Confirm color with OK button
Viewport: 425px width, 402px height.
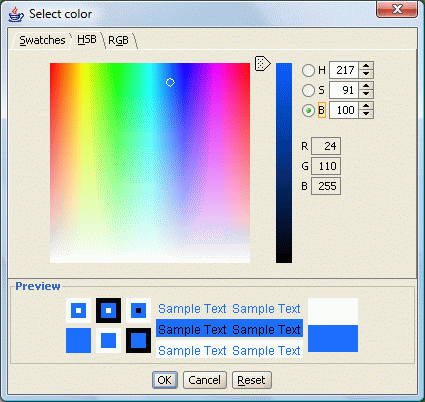click(x=165, y=380)
